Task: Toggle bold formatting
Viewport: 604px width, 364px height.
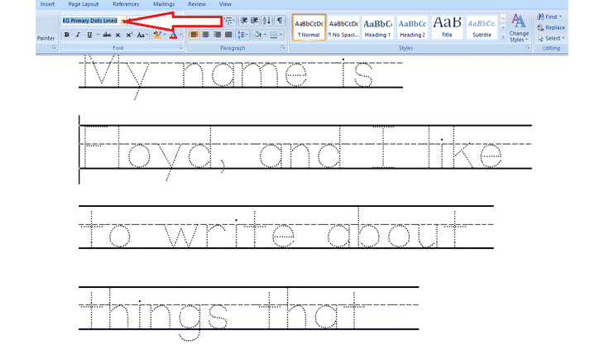Action: click(x=67, y=35)
